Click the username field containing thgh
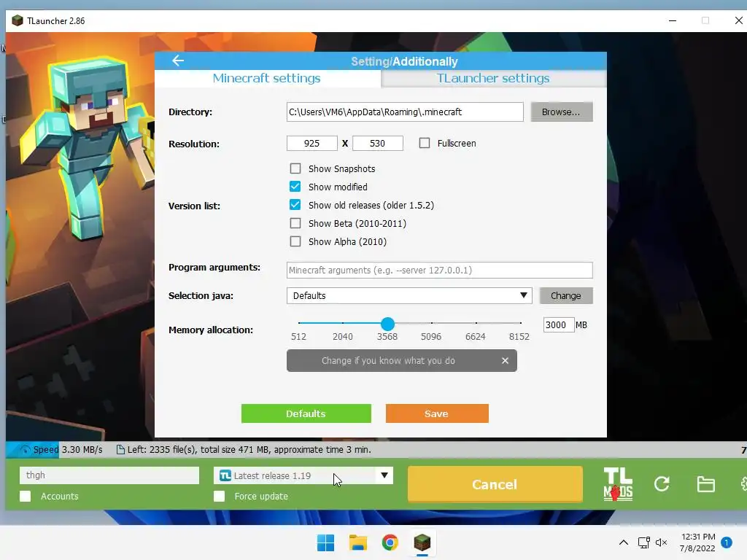The height and width of the screenshot is (560, 747). coord(109,475)
